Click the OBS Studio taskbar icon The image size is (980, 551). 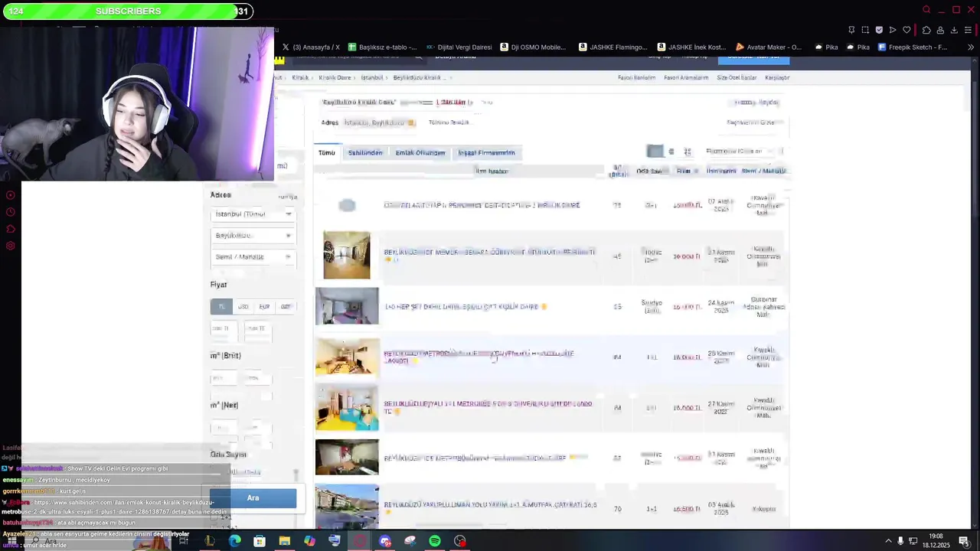pos(460,541)
